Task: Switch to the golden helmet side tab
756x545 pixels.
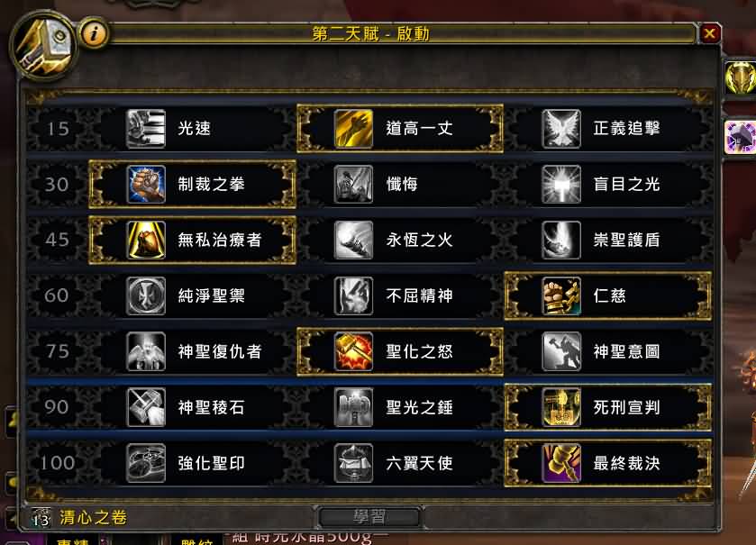Action: (741, 78)
